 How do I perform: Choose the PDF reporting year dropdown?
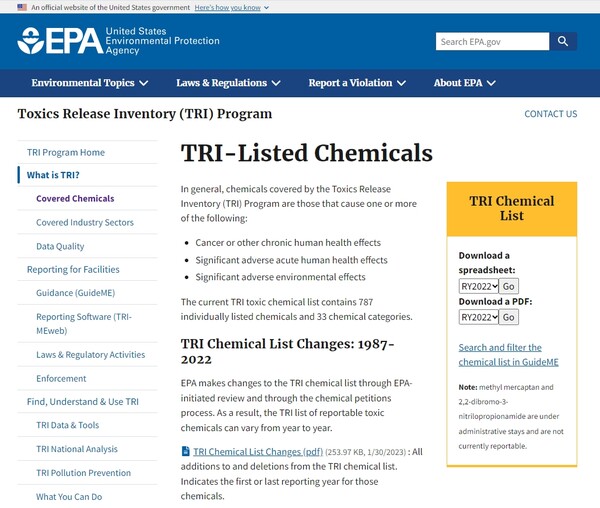click(x=478, y=317)
